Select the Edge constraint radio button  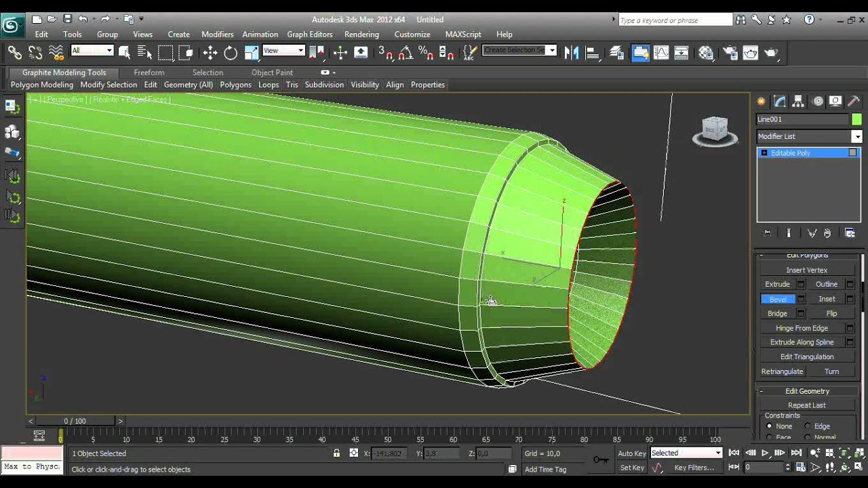pyautogui.click(x=807, y=426)
